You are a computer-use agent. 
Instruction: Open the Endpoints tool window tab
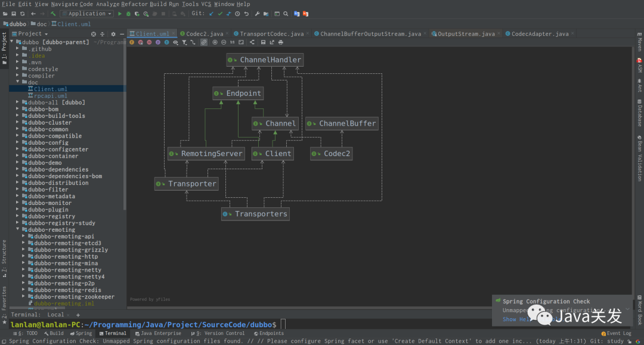coord(268,334)
